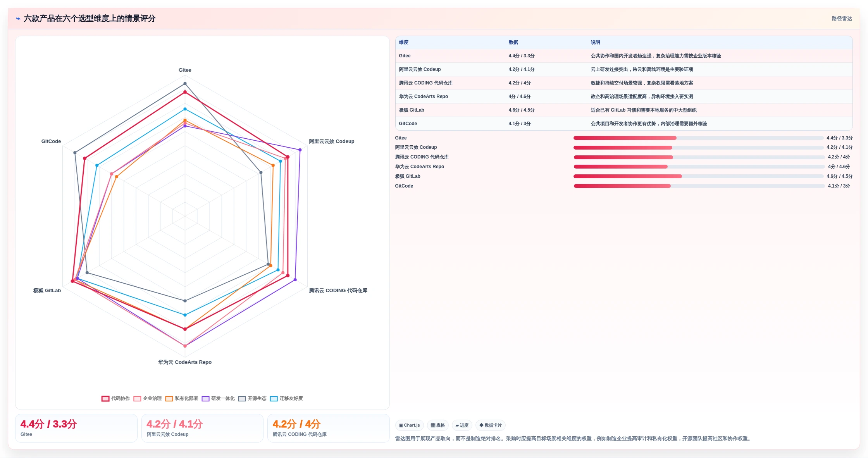Click the page title 六款产品在六个选型维度上的情景评分
This screenshot has width=868, height=458.
click(x=90, y=19)
